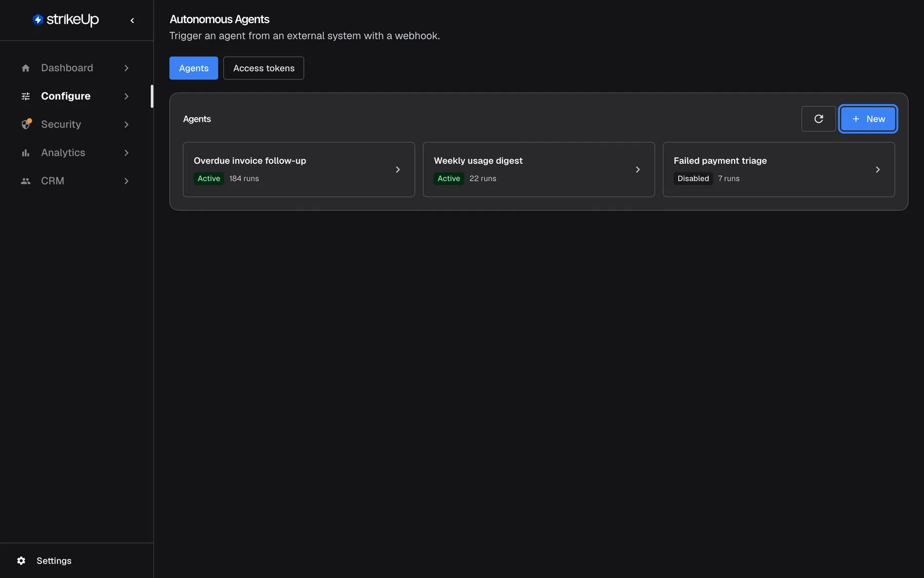Open the Settings link

point(54,561)
